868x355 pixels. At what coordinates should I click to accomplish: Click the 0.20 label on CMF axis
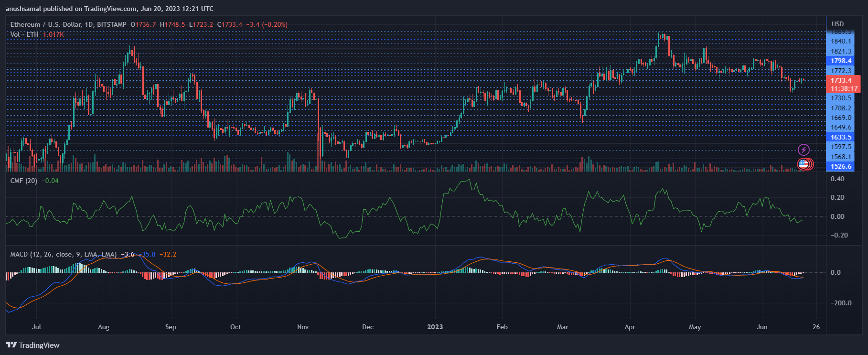coord(837,197)
